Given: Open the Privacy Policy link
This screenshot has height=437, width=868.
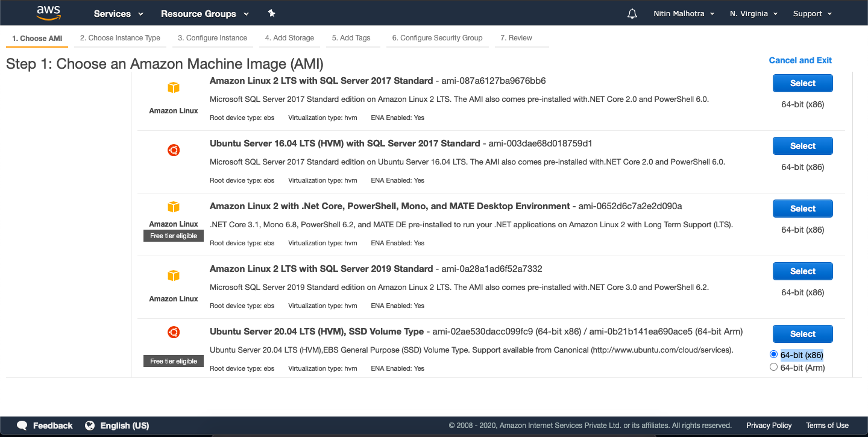Looking at the screenshot, I should point(769,426).
